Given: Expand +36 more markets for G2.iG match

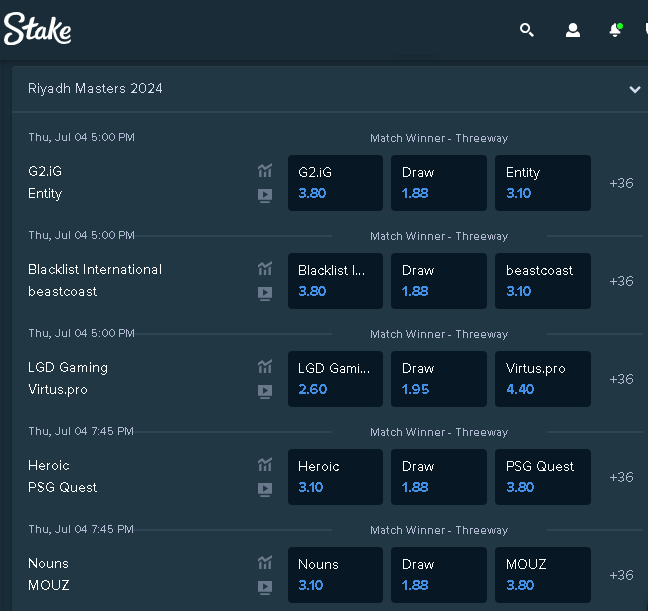Looking at the screenshot, I should tap(621, 183).
